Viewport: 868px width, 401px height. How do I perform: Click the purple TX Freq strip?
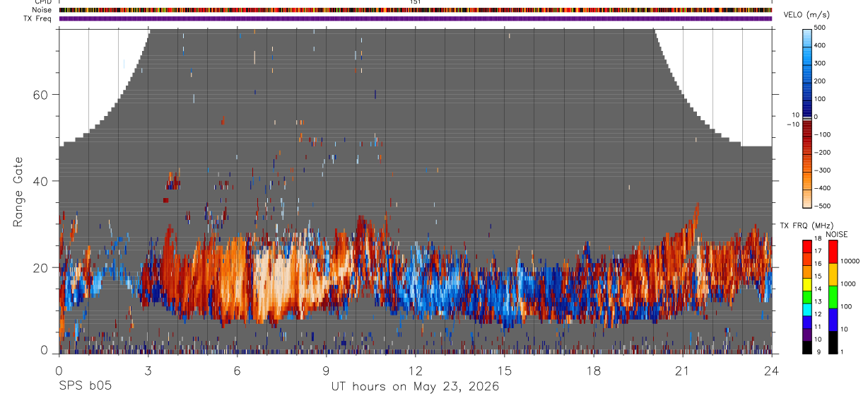[415, 18]
